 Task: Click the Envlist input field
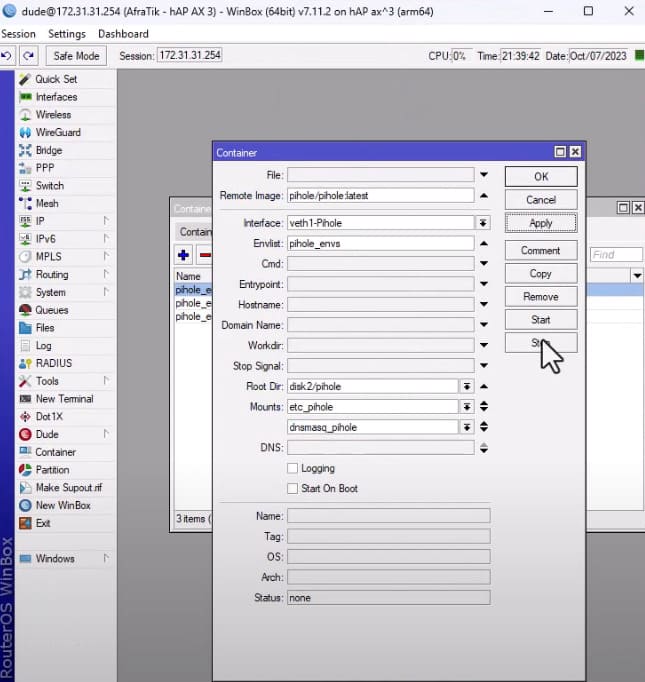pyautogui.click(x=381, y=244)
